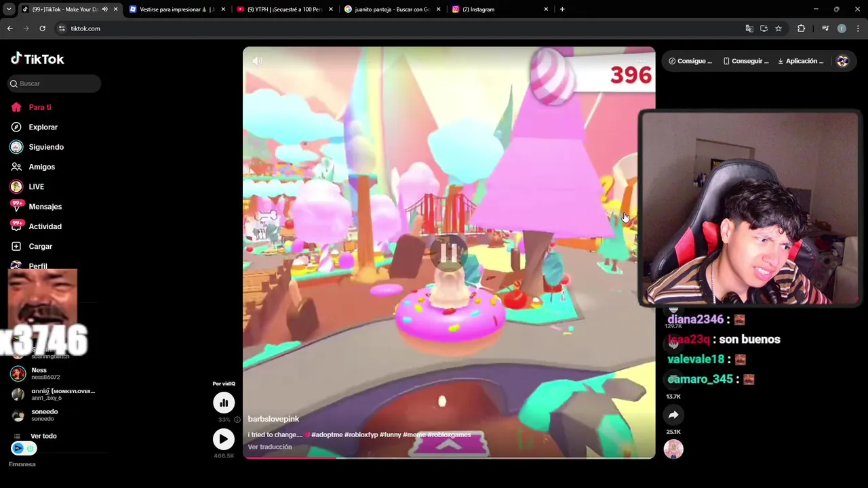Mute the video with speaker icon
This screenshot has height=488, width=868.
[258, 61]
